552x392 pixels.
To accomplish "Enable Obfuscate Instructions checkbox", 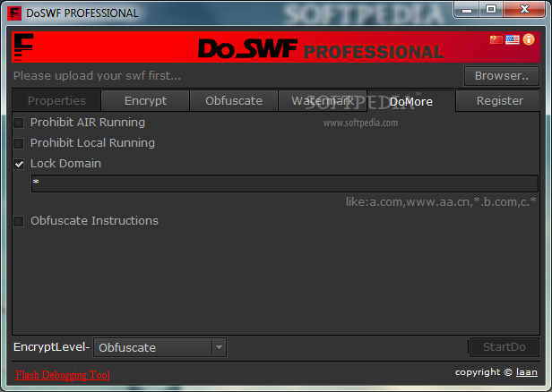I will (19, 221).
